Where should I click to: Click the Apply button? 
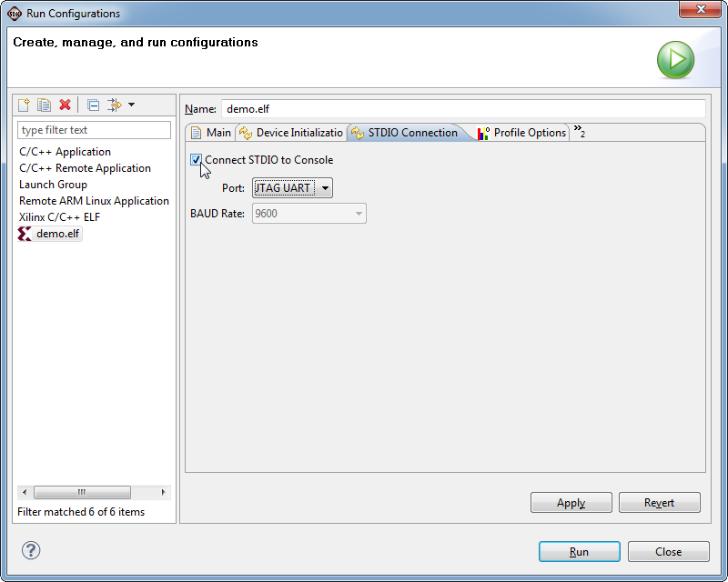point(571,503)
